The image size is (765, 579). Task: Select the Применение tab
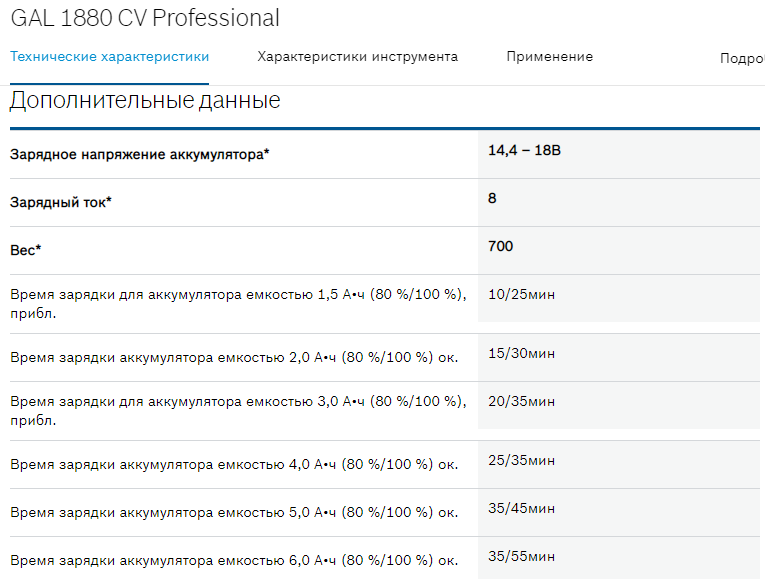[549, 57]
